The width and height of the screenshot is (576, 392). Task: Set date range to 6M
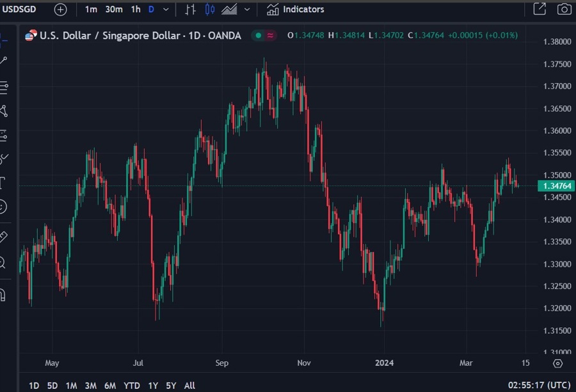(110, 386)
